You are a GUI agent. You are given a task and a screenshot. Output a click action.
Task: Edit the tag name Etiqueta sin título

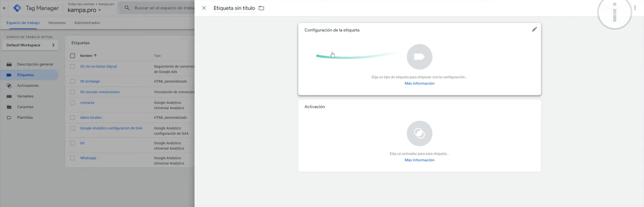(x=234, y=8)
